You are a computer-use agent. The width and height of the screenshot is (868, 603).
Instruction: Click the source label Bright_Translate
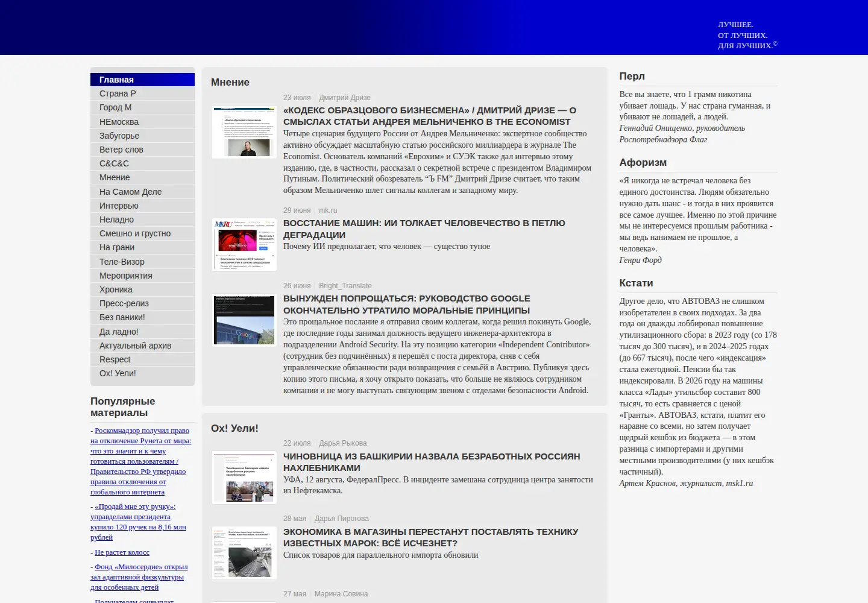[345, 286]
